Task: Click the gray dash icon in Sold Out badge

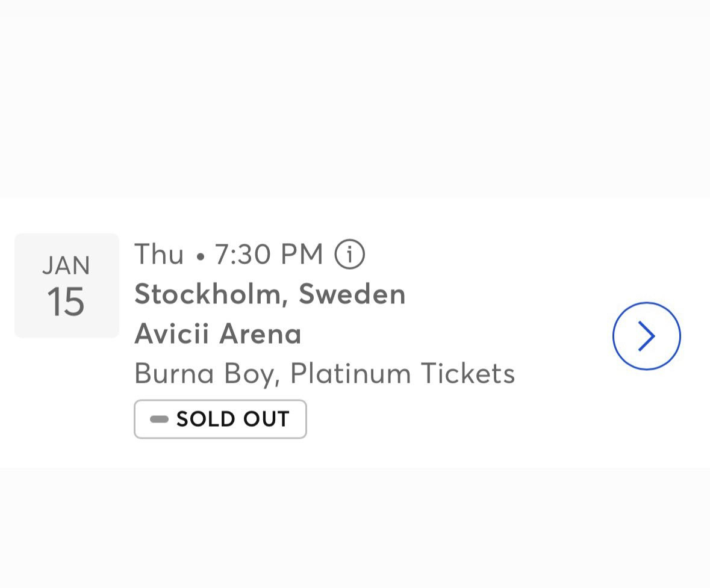Action: [x=159, y=419]
